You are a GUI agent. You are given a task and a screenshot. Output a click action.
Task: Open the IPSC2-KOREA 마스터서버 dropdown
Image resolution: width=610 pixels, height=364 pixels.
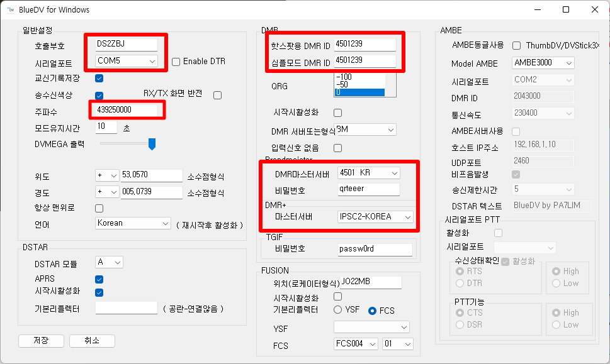pos(375,217)
